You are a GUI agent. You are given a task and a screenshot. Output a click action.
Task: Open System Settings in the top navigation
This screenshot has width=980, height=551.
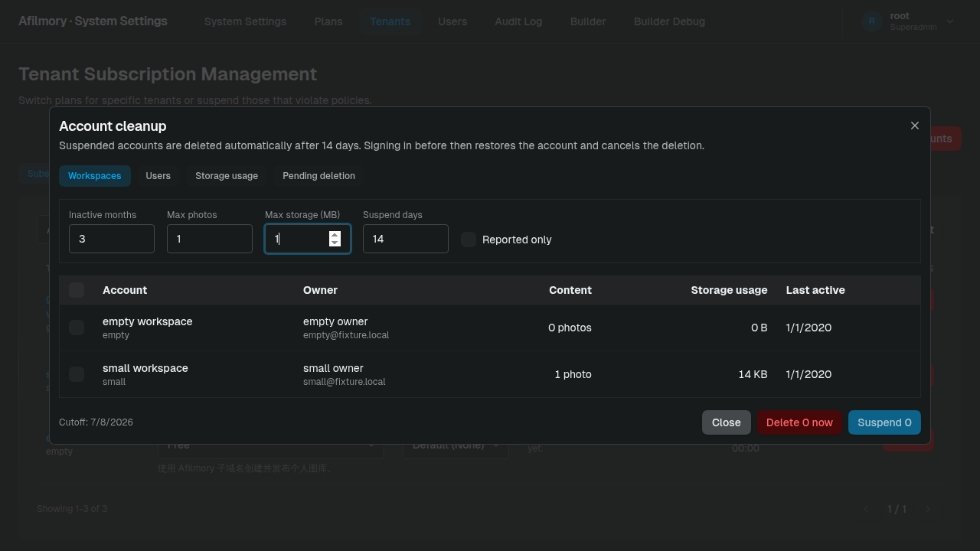(x=246, y=21)
